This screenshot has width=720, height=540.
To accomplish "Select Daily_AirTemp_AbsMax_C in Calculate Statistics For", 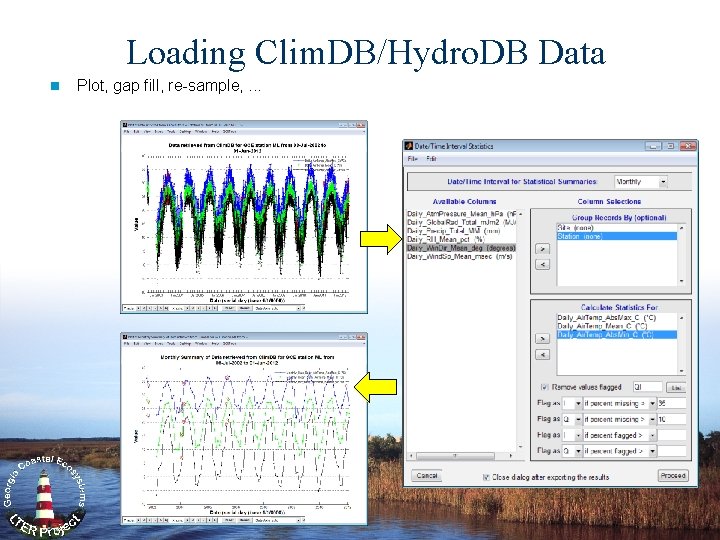I will click(x=617, y=318).
